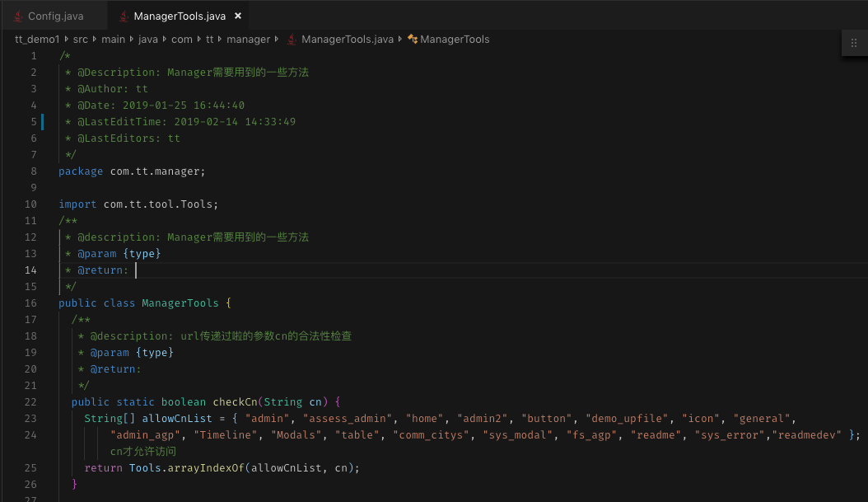Click the "general" string literal
Screen dimensions: 868x502
[x=762, y=419]
